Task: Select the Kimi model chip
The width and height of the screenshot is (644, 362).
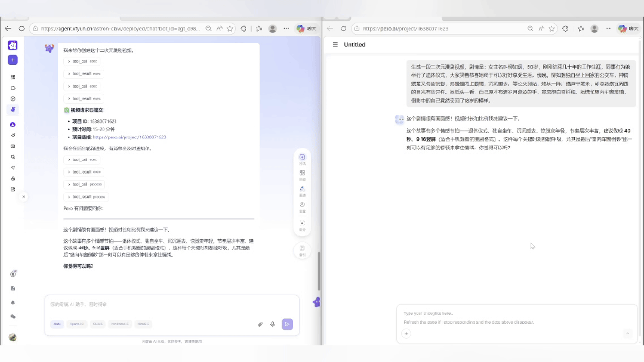Action: click(143, 324)
